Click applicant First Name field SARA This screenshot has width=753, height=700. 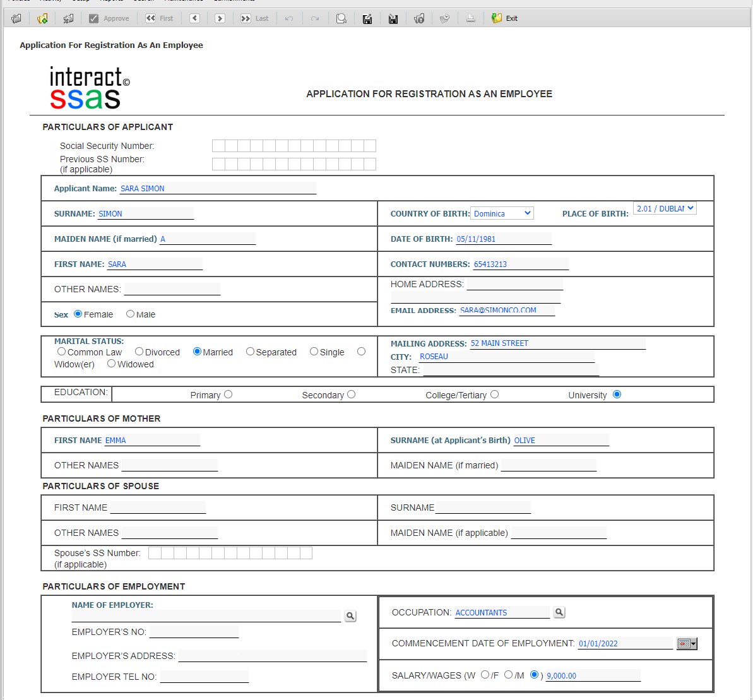(x=155, y=264)
